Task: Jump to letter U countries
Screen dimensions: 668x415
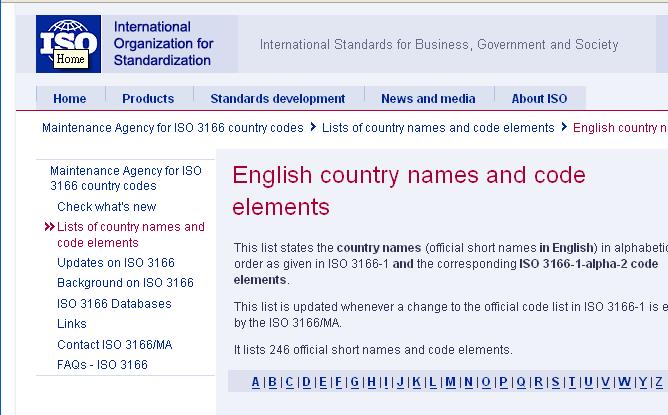Action: (x=589, y=382)
